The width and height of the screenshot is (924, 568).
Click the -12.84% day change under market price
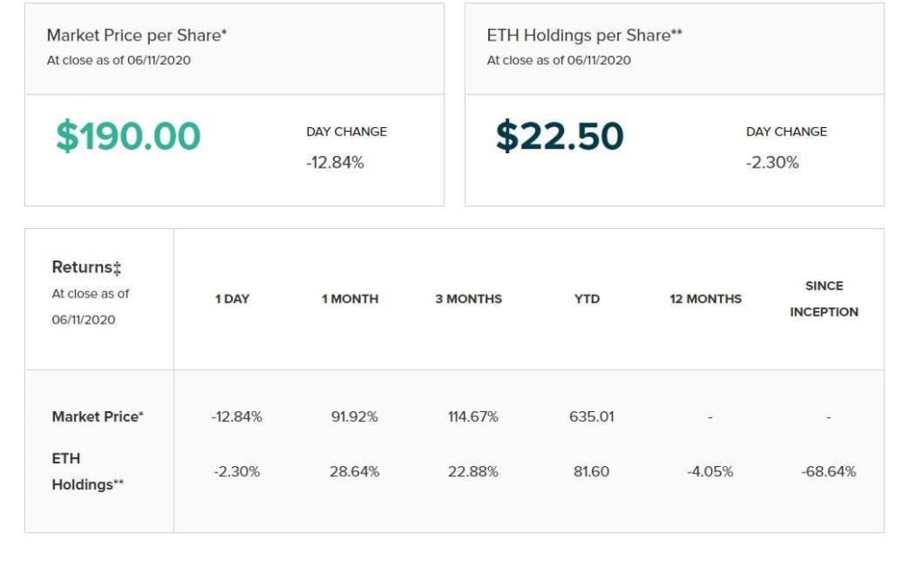[x=335, y=162]
